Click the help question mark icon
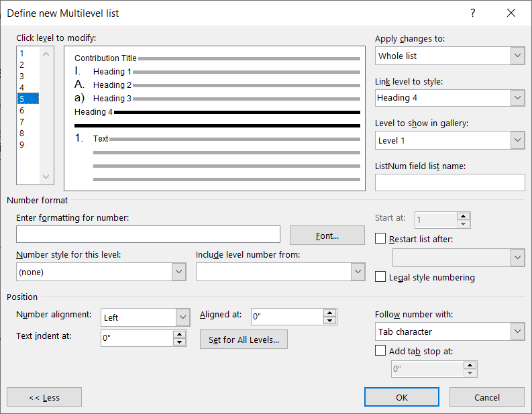Screen dimensions: 532x414 [x=472, y=13]
